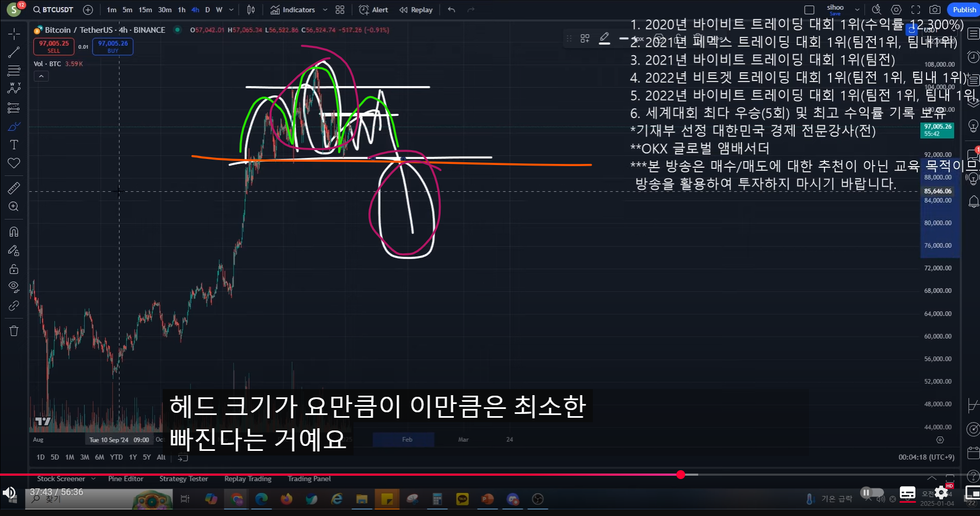Select the YTD date range
980x516 pixels.
coord(116,457)
